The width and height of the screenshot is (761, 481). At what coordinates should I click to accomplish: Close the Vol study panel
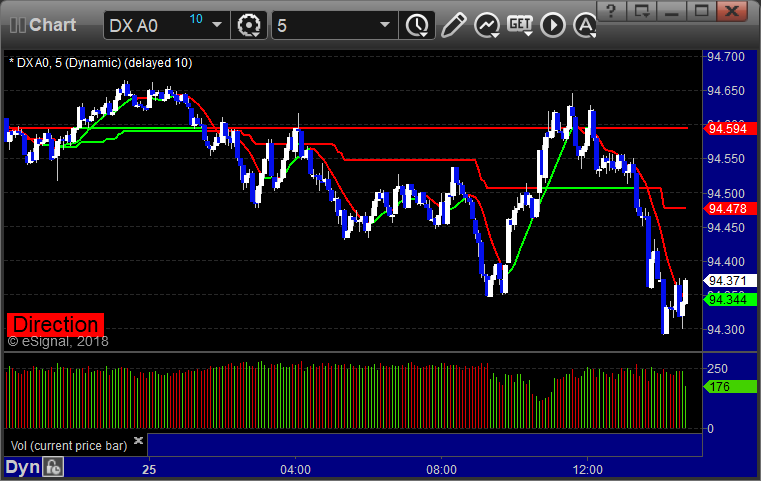click(x=138, y=441)
